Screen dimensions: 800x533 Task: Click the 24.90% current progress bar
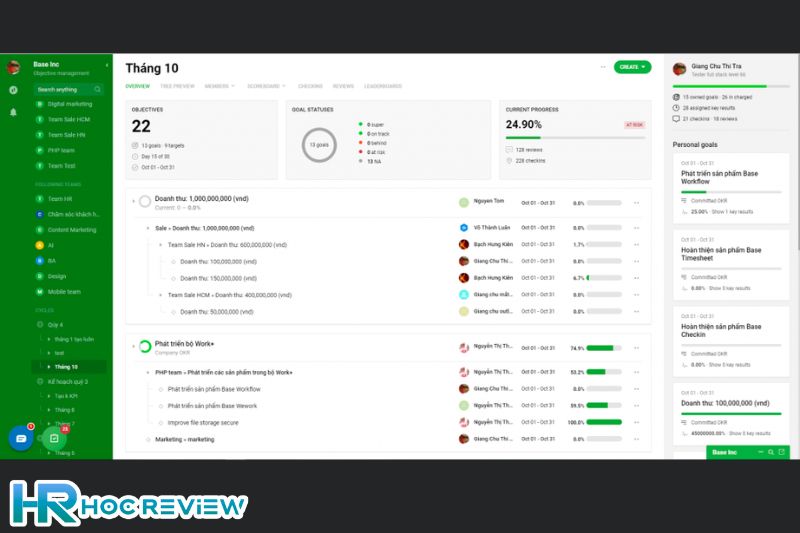[x=575, y=138]
